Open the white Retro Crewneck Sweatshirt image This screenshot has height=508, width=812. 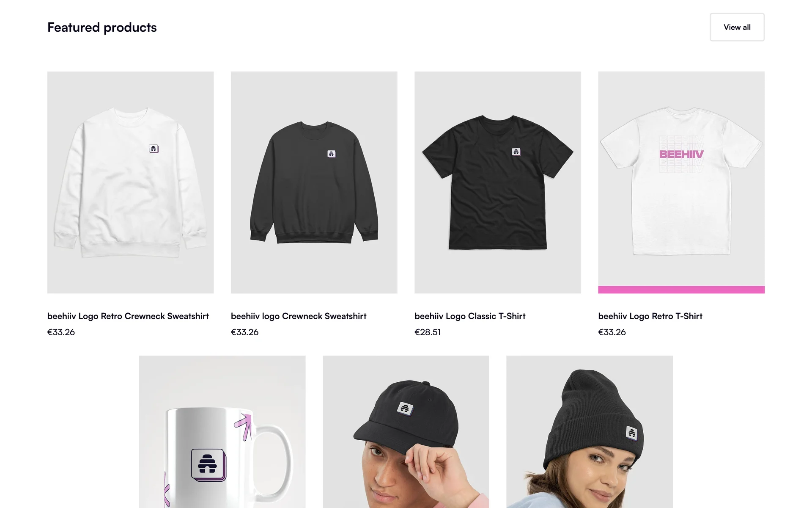pos(130,182)
